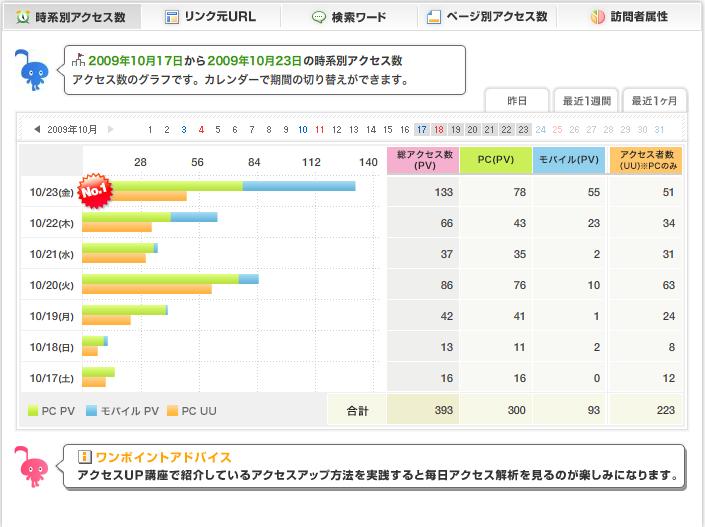Click the 2009年10月 month label
The image size is (705, 527).
(72, 130)
